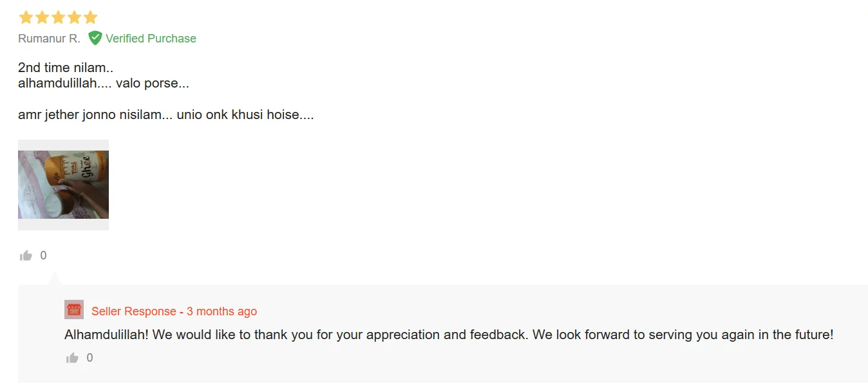Click the Seller Response label

(x=134, y=311)
